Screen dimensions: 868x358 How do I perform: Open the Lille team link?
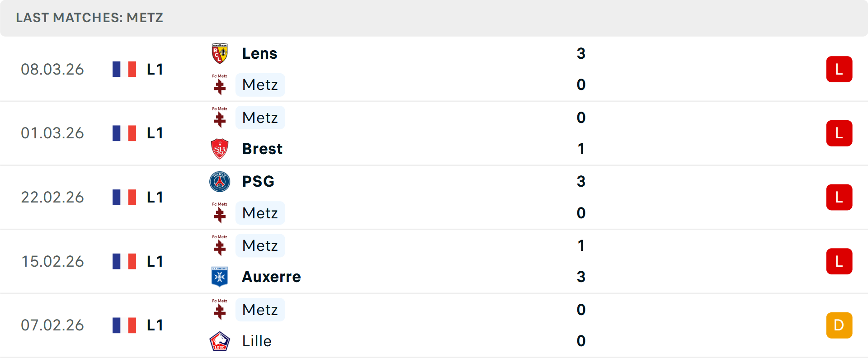click(x=257, y=341)
